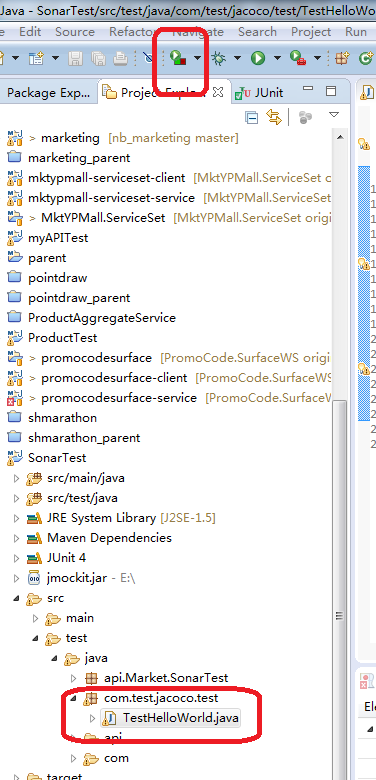Click the jmockit.jar icon
This screenshot has height=780, width=376.
[34, 578]
